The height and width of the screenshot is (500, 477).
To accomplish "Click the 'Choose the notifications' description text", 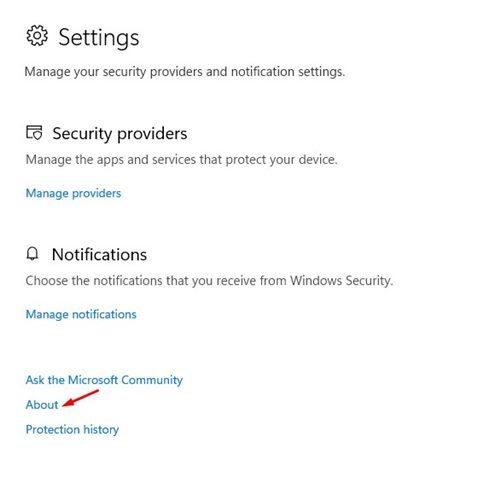I will point(209,281).
